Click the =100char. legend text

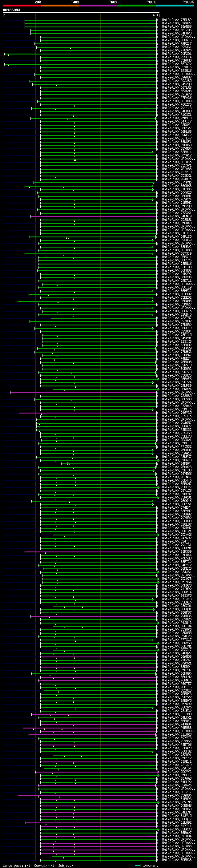point(150,865)
